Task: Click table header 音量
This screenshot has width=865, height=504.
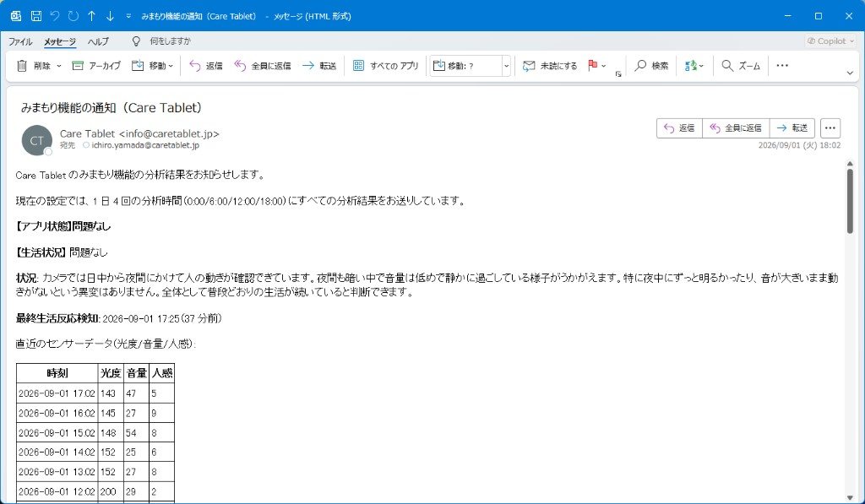Action: click(136, 373)
